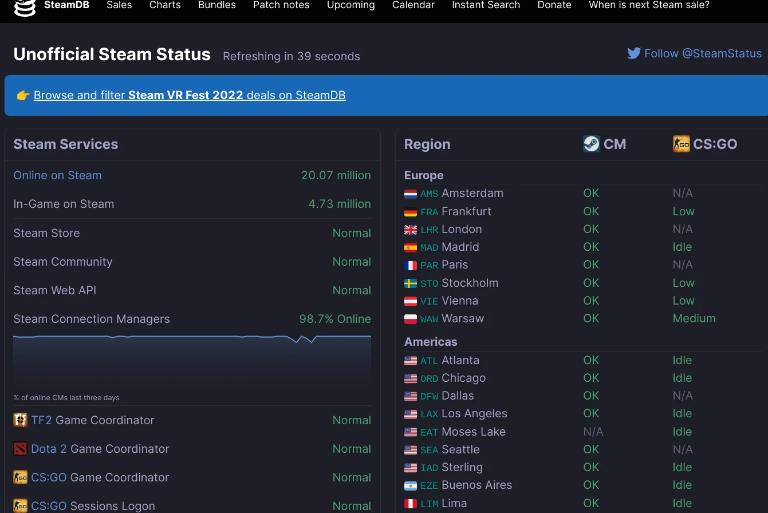Click the CS:GO Sessions Logon icon
The height and width of the screenshot is (513, 768).
[20, 506]
